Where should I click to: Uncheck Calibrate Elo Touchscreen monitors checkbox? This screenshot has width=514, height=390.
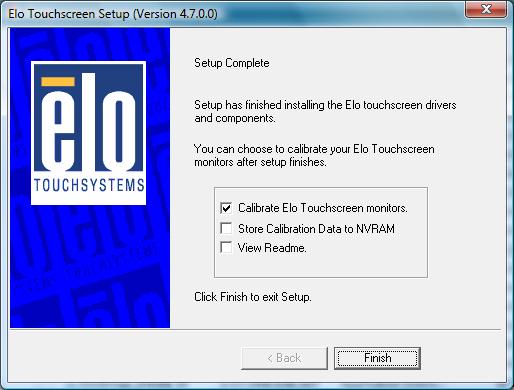pyautogui.click(x=226, y=208)
